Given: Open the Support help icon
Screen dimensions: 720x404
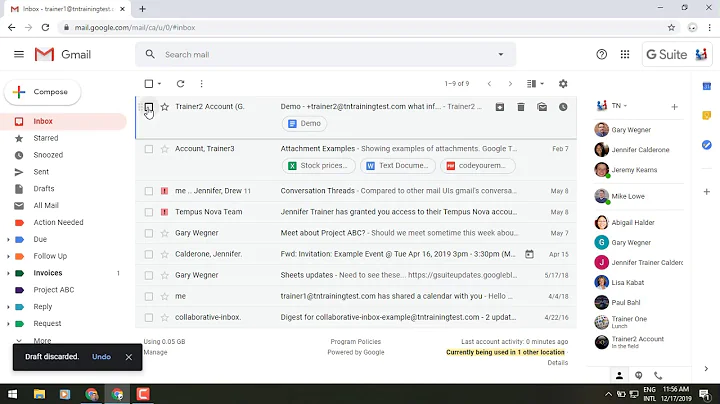Looking at the screenshot, I should 602,55.
